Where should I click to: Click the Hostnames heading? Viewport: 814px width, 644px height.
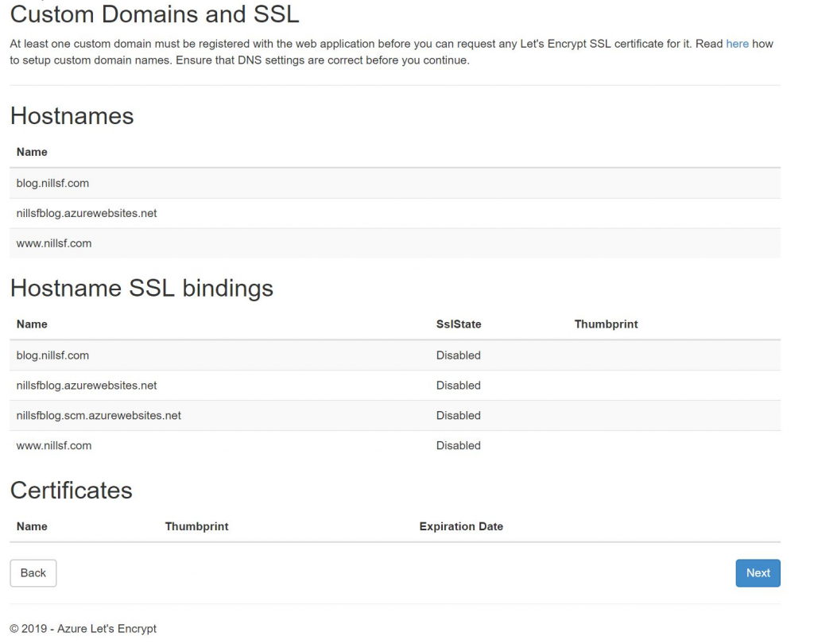pos(72,116)
